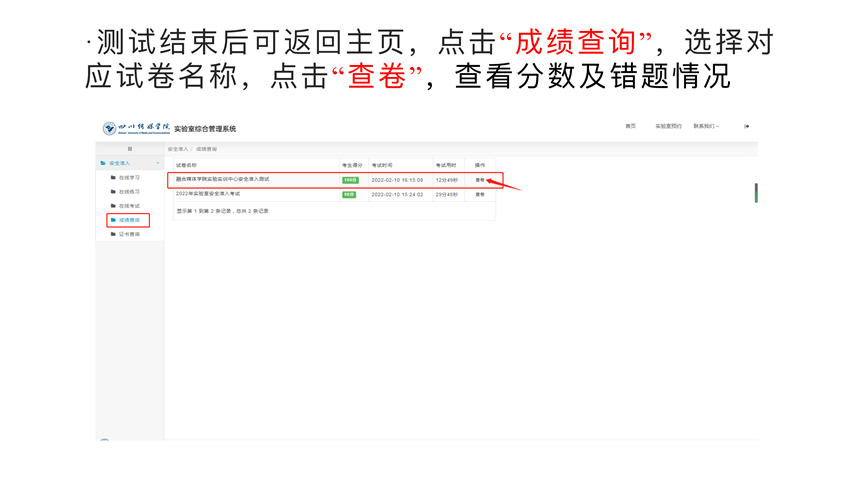Open the 联系我们 dropdown menu
853x479 pixels.
pos(706,127)
